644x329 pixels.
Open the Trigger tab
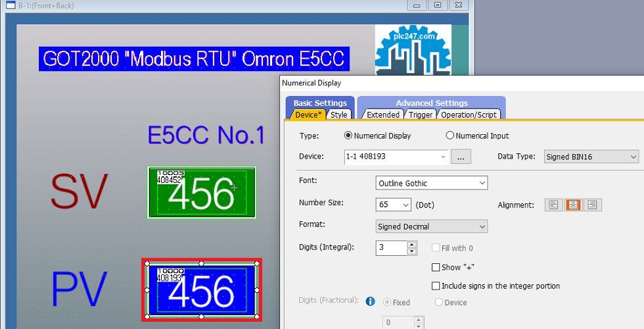pos(421,114)
